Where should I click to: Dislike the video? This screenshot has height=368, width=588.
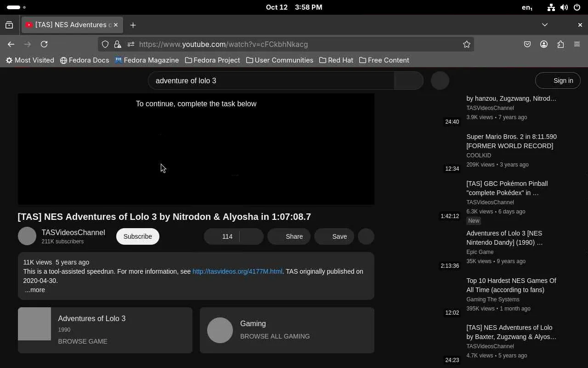pos(251,236)
